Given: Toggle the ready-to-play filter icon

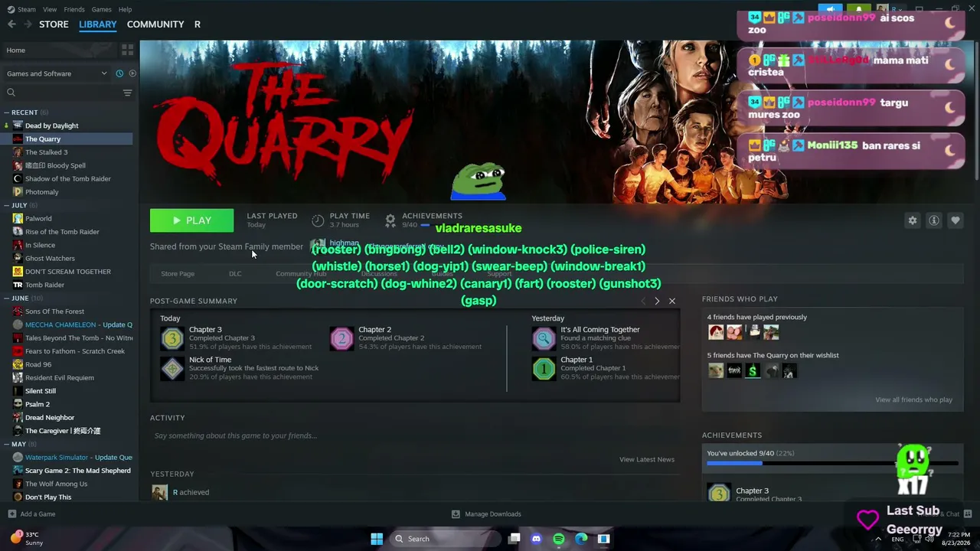Looking at the screenshot, I should (x=132, y=73).
